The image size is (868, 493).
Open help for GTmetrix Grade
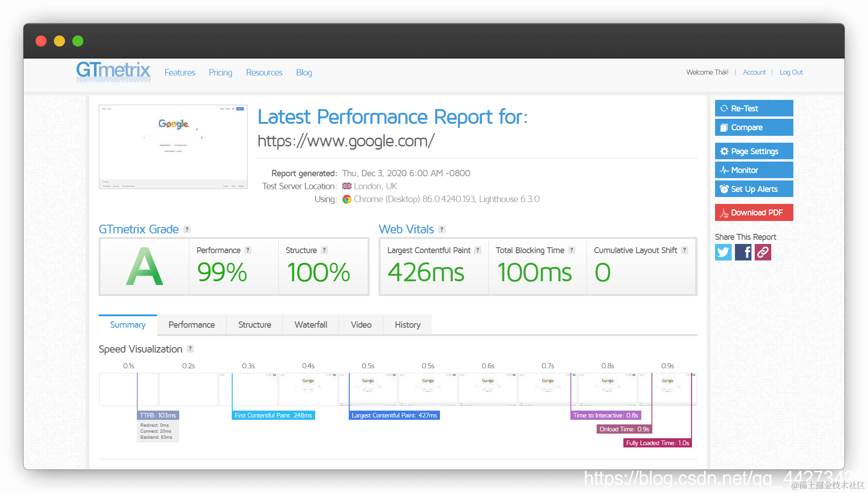tap(187, 229)
